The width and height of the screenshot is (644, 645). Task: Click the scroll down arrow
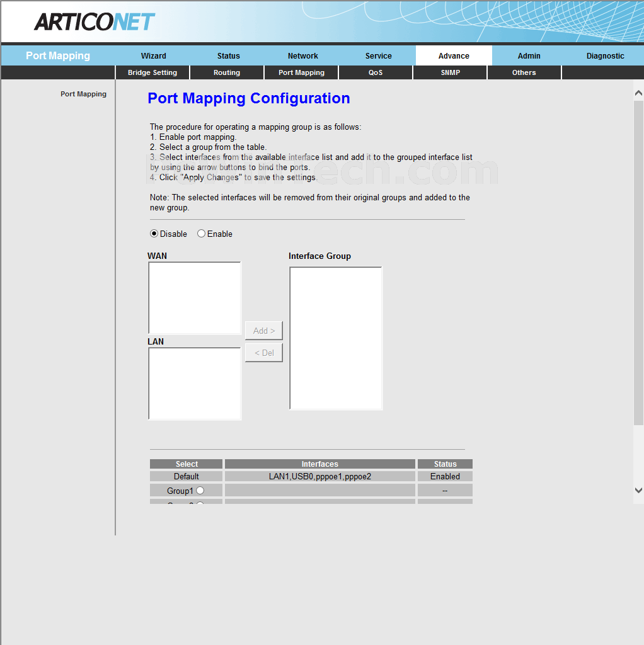(x=638, y=490)
